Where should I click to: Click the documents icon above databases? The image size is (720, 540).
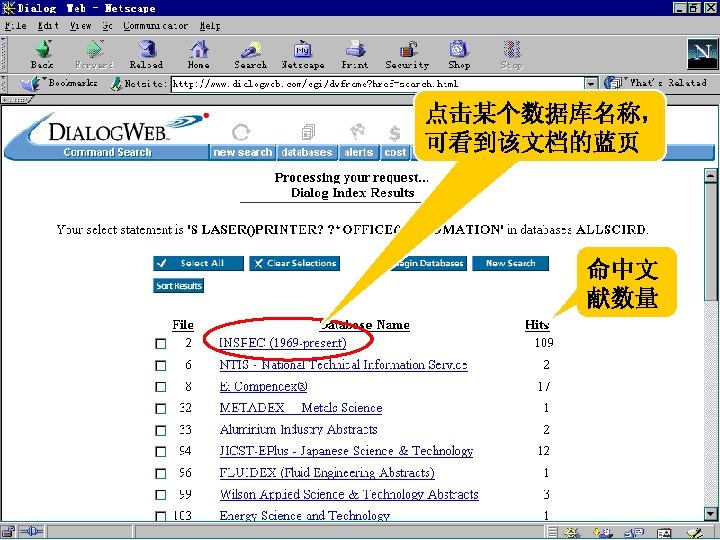(308, 132)
